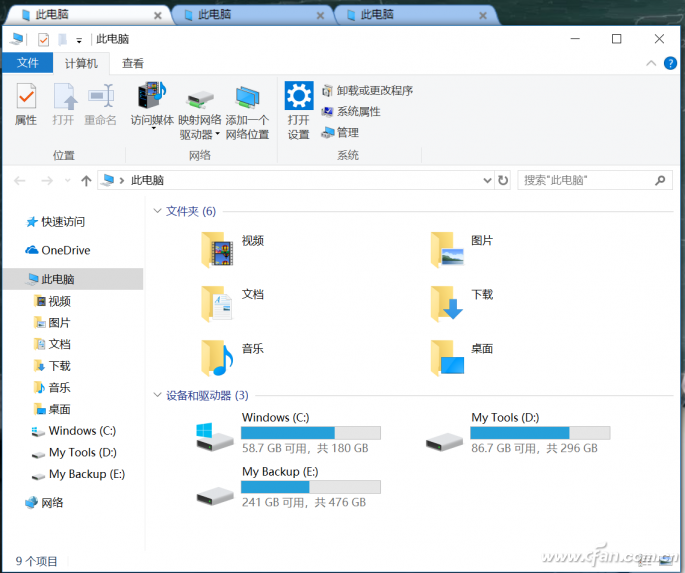685x573 pixels.
Task: Open the 映射网络驱动器 dropdown arrow
Action: (x=217, y=134)
